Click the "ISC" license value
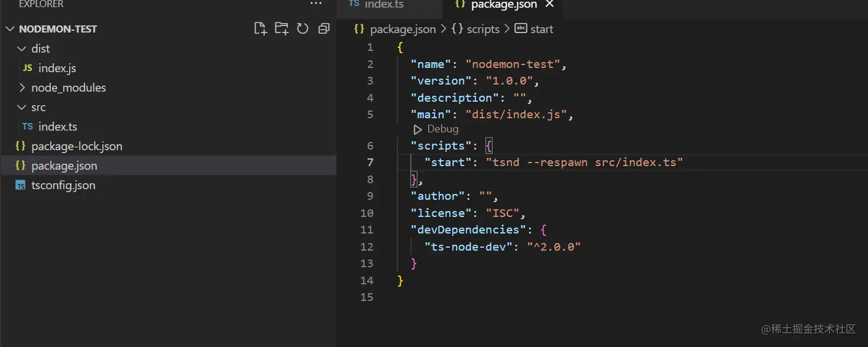Screen dimensions: 868x347 point(502,213)
